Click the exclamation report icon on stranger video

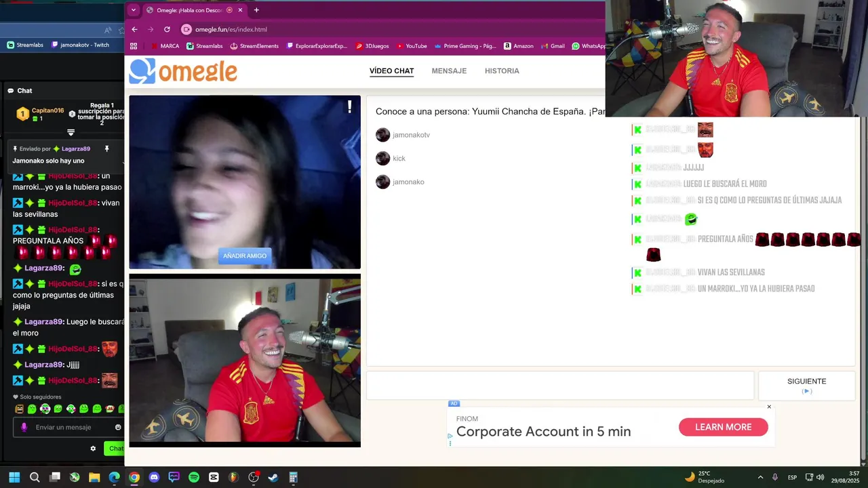click(349, 106)
